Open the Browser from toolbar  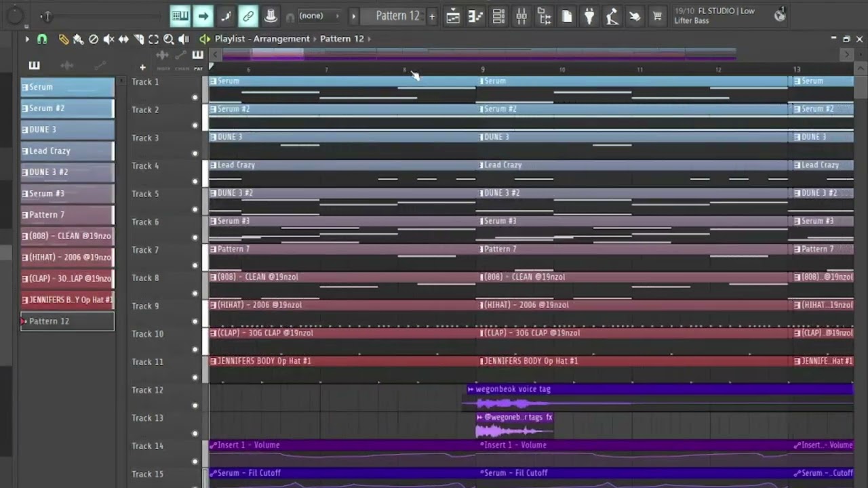[544, 16]
